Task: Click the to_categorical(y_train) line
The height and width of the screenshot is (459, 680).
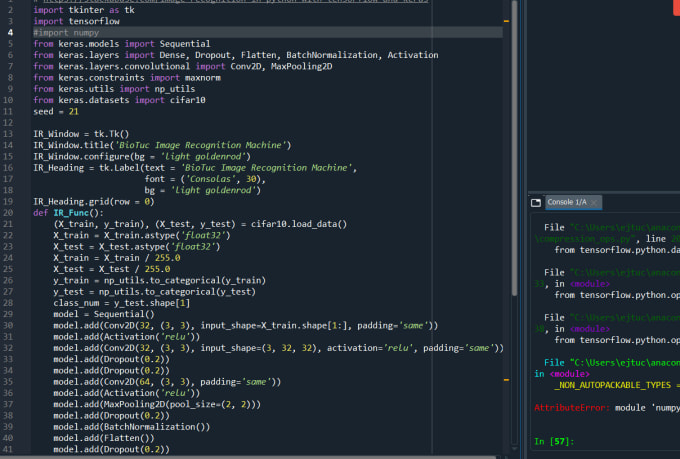Action: pyautogui.click(x=160, y=281)
